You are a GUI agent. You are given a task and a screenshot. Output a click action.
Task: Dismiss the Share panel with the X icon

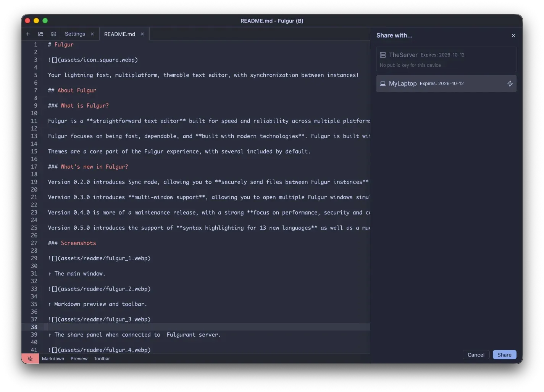click(513, 35)
